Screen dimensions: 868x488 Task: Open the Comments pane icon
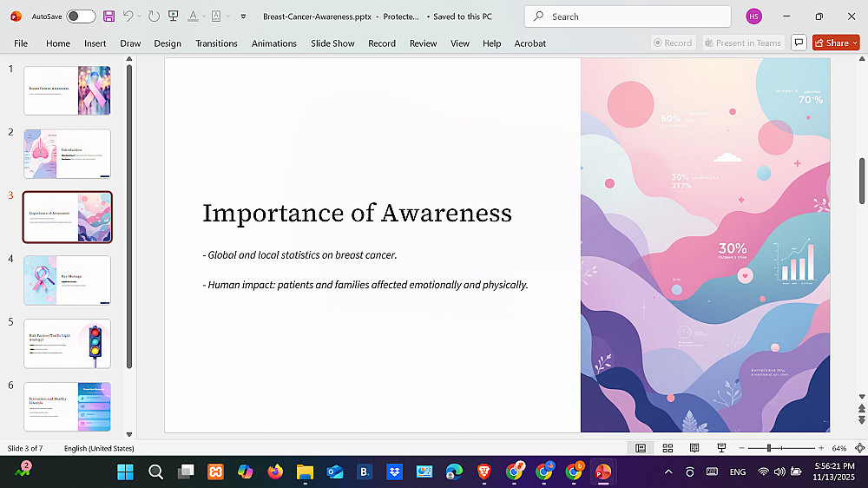click(799, 43)
